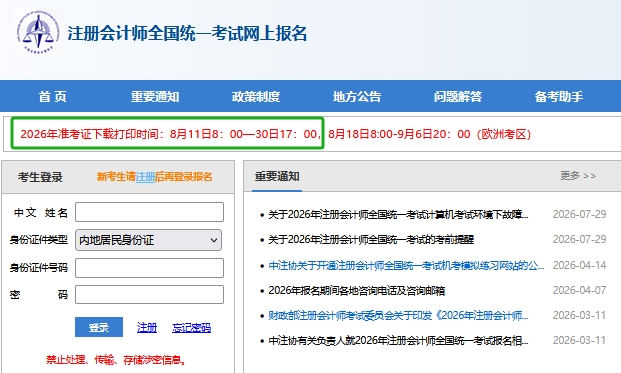
Task: Open 财政部注册会计师考试委员会 notice link
Action: coord(398,316)
